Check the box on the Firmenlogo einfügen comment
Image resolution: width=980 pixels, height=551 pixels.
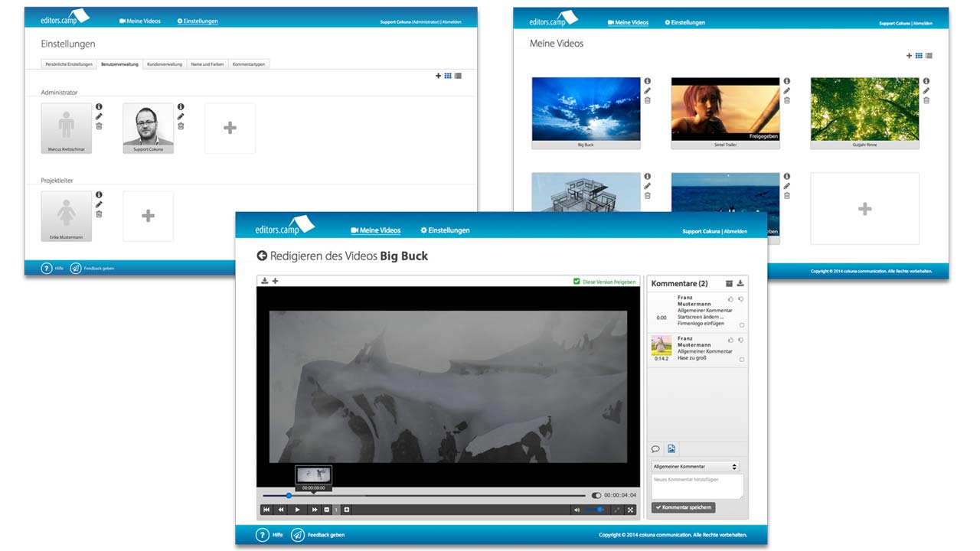point(741,324)
